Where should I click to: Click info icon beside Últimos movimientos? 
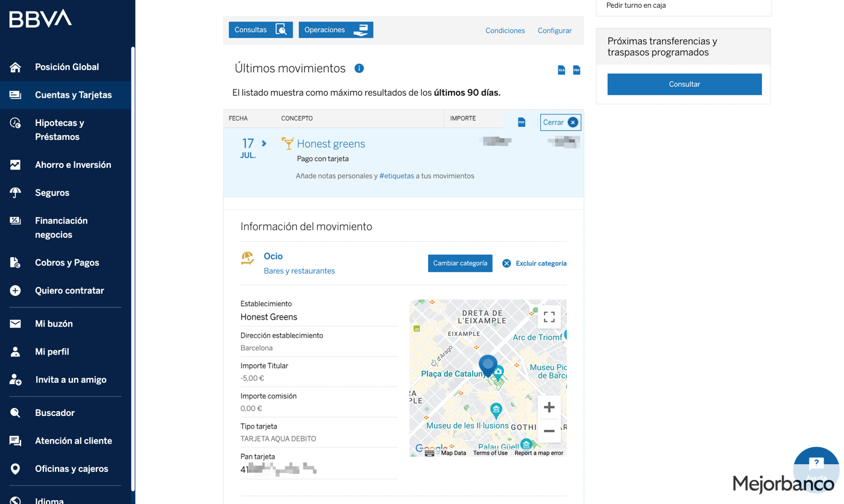[x=359, y=68]
